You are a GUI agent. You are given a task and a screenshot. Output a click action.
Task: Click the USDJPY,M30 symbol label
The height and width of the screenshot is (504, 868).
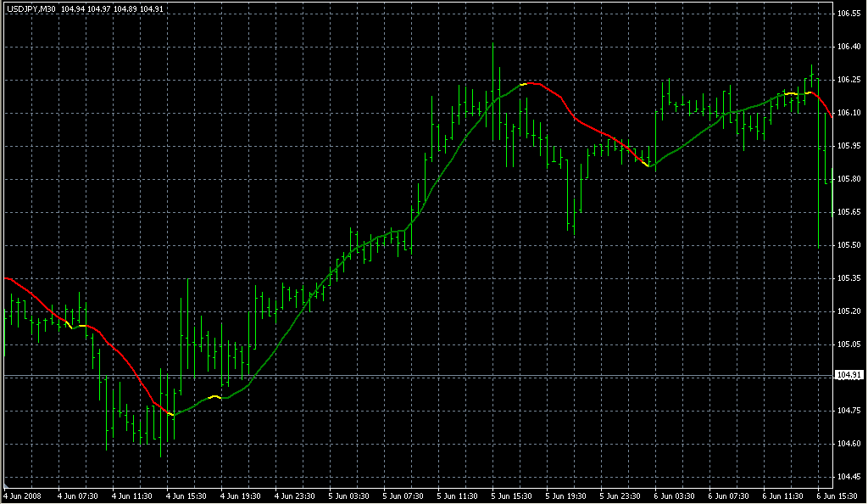pos(30,9)
